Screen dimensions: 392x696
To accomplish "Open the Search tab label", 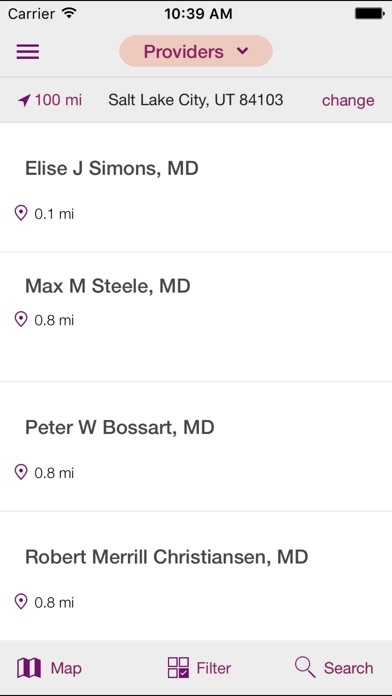I will pyautogui.click(x=348, y=668).
